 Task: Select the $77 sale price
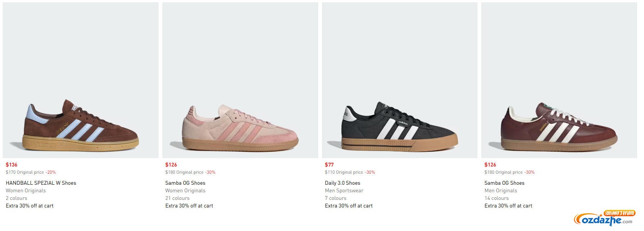pyautogui.click(x=329, y=165)
